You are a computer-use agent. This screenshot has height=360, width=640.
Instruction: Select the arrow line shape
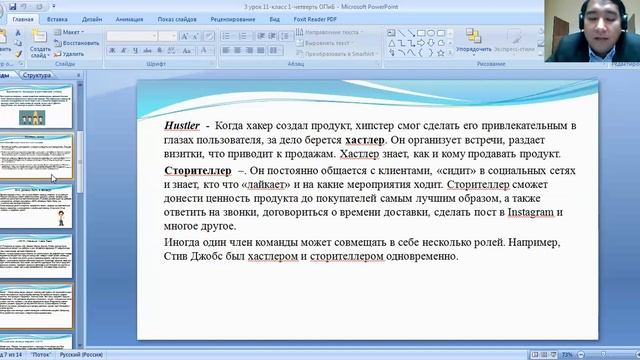tap(411, 33)
